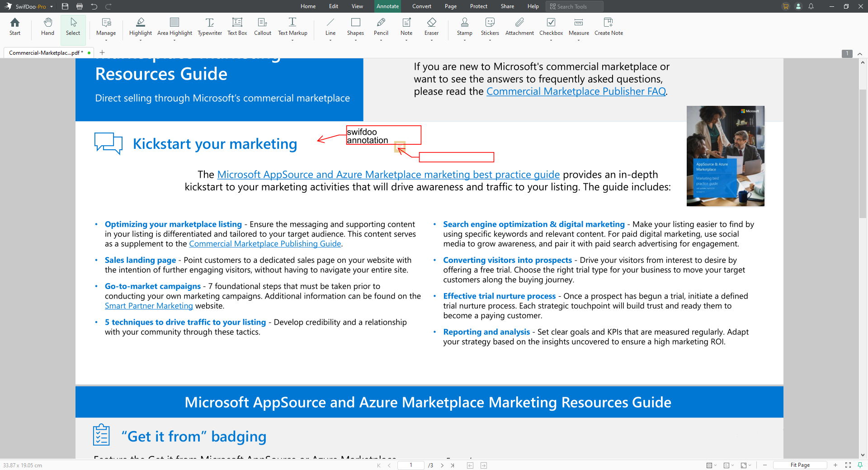This screenshot has height=470, width=868.
Task: Open the shopping cart icon
Action: pos(786,6)
